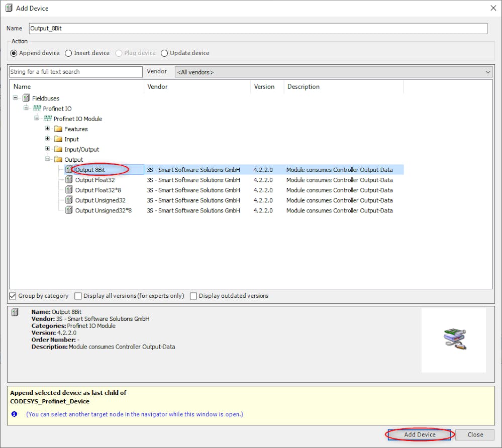Select the Profinet IO tree label

coord(57,108)
